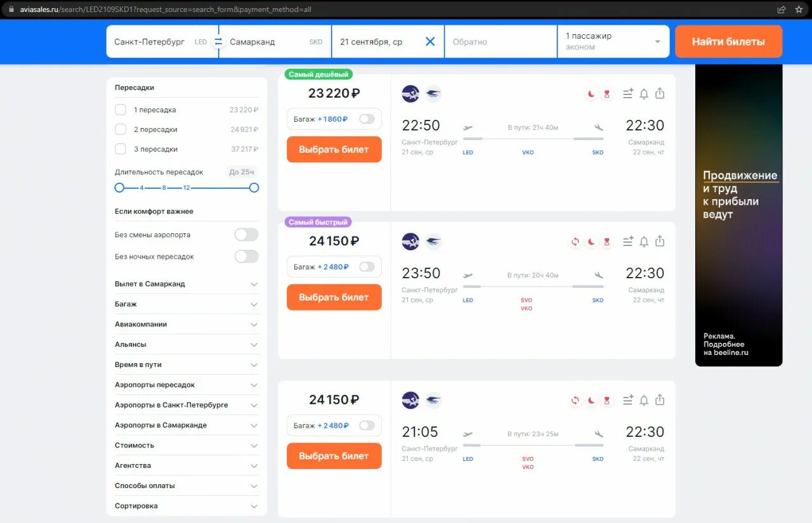Expand Аэропорты пересадок filter
The height and width of the screenshot is (523, 812).
click(x=187, y=385)
